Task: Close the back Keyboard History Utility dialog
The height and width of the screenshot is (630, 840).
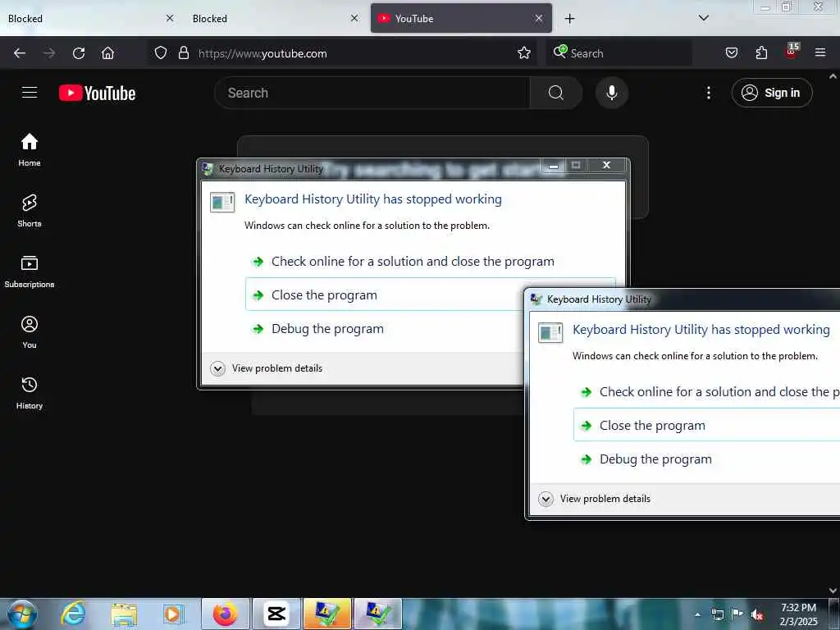Action: coord(606,165)
